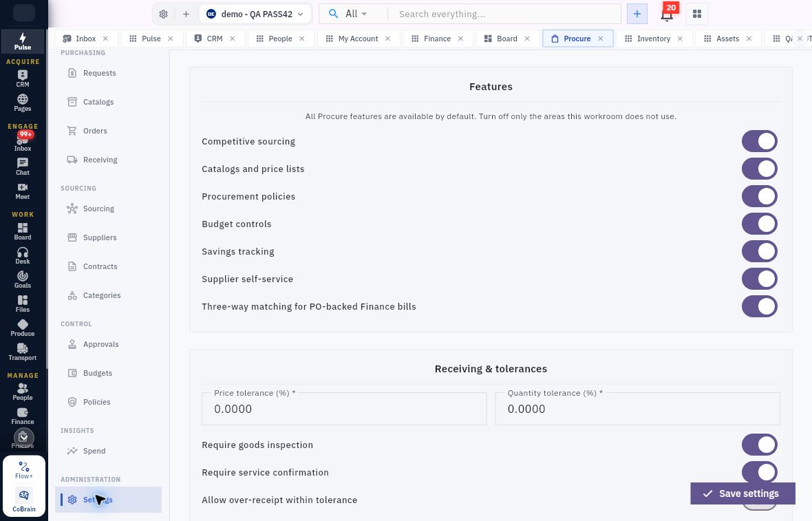812x521 pixels.
Task: Open CRM module icon in sidebar
Action: tap(22, 78)
